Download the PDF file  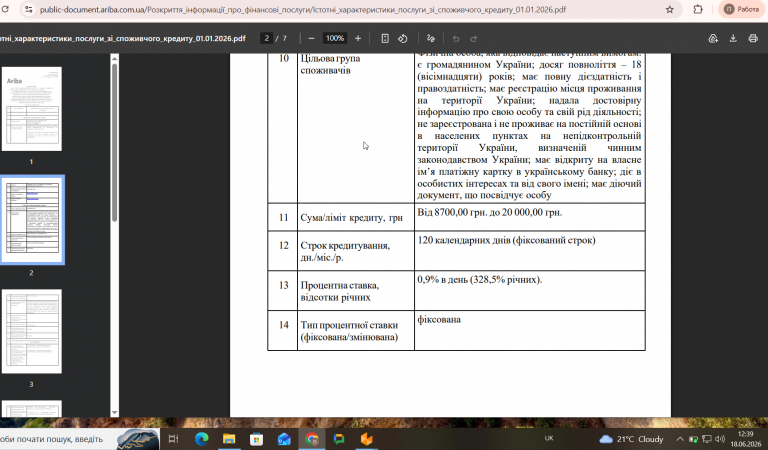pyautogui.click(x=733, y=38)
